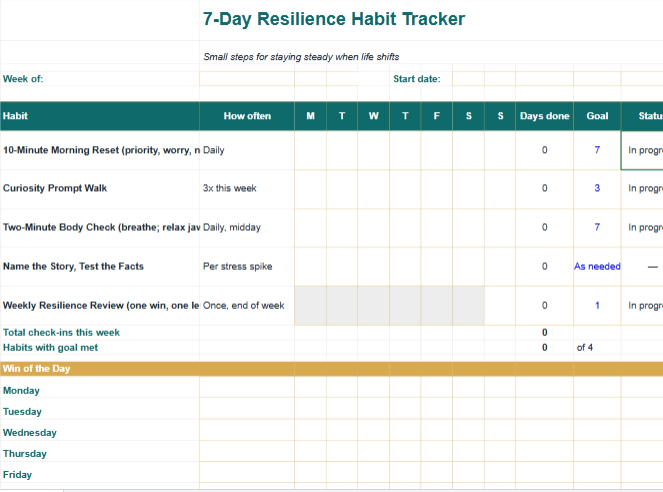This screenshot has width=663, height=492.
Task: Click the 'of 4' cell
Action: click(597, 347)
